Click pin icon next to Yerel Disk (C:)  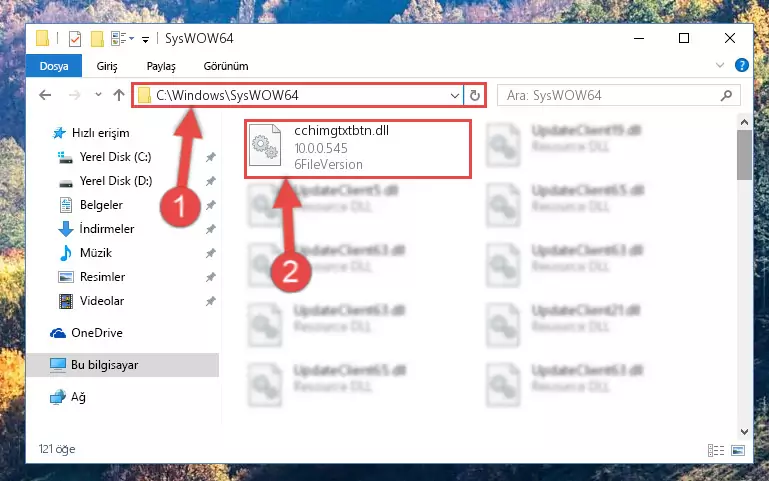[x=210, y=157]
